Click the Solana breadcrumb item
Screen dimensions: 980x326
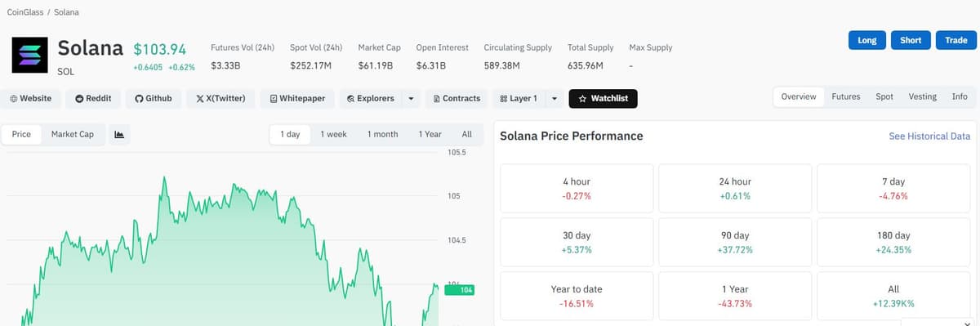(x=67, y=13)
